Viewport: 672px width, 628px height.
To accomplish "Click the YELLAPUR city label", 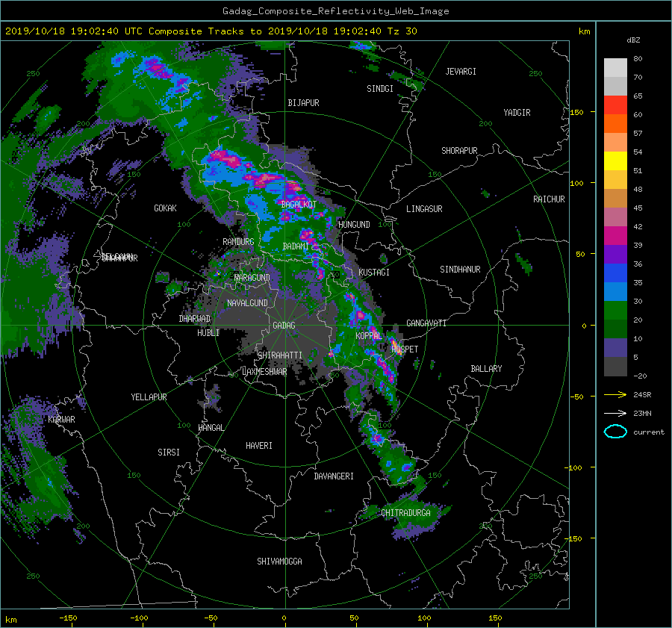I will click(149, 397).
